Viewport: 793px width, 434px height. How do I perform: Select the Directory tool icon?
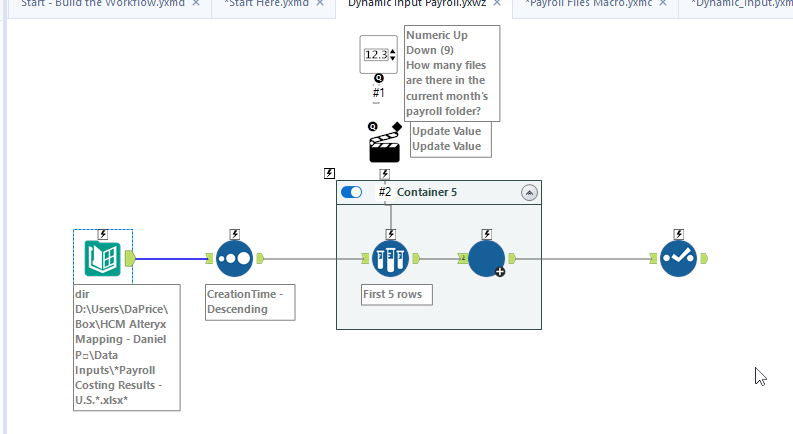tap(103, 258)
